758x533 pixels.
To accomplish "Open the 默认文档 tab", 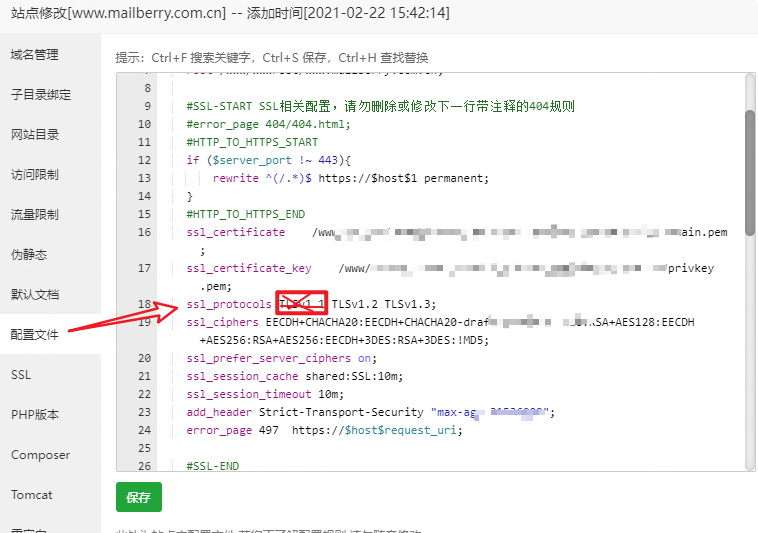I will (35, 294).
